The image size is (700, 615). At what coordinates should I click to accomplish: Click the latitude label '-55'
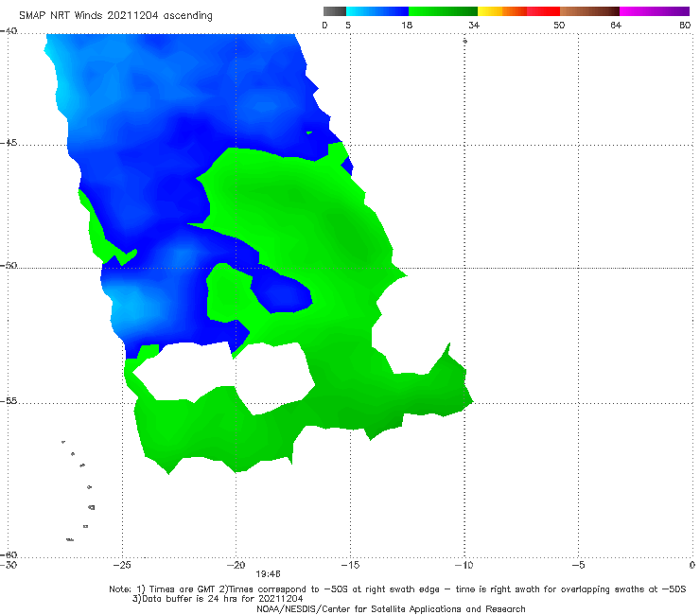tap(9, 400)
